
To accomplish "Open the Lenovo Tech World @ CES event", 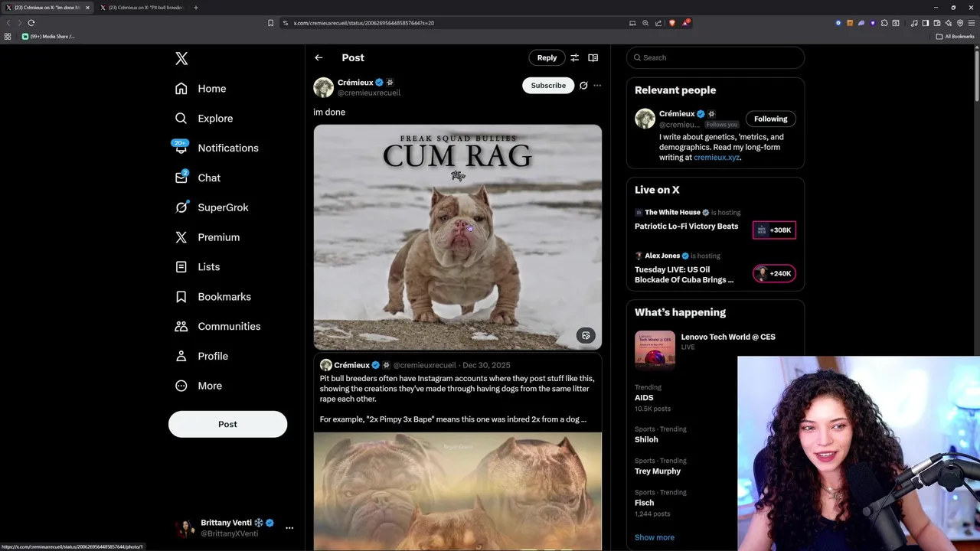I will 715,350.
